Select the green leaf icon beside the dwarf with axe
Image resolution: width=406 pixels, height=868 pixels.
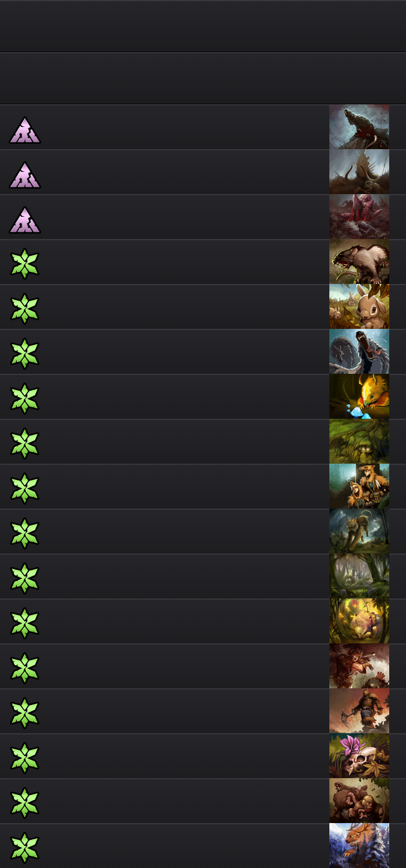(25, 713)
